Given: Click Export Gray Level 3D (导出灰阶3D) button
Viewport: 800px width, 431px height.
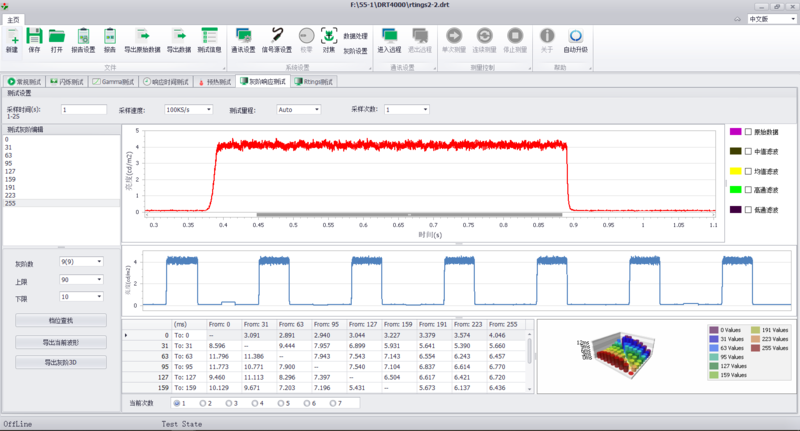Looking at the screenshot, I should tap(61, 363).
